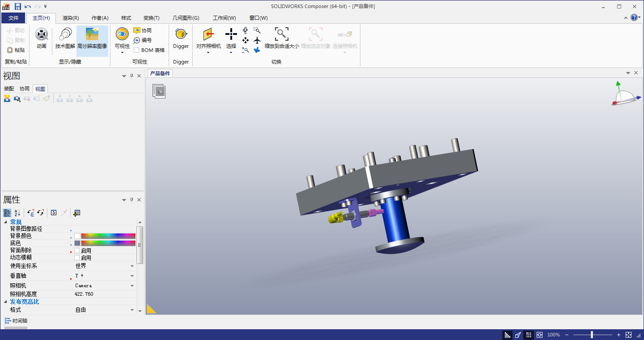Image resolution: width=644 pixels, height=340 pixels.
Task: Click the 对齐照相机 align camera icon
Action: [208, 34]
